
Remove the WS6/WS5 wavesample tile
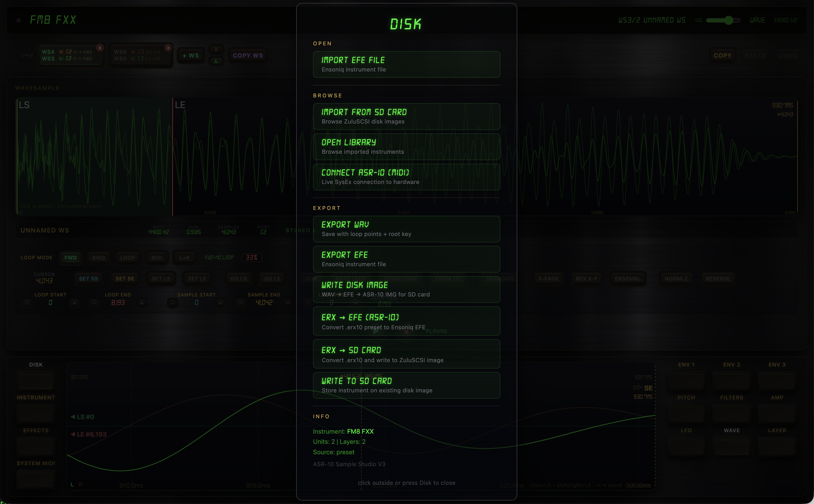[x=168, y=48]
